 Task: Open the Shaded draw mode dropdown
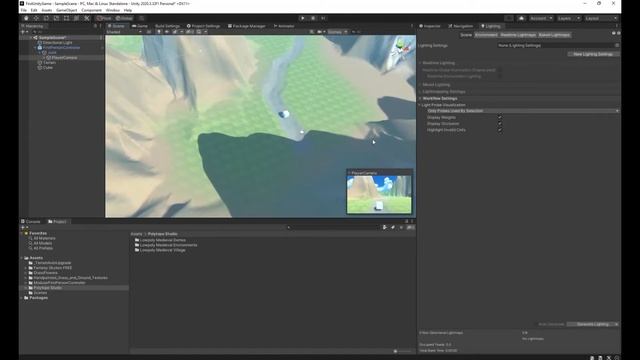coord(124,32)
